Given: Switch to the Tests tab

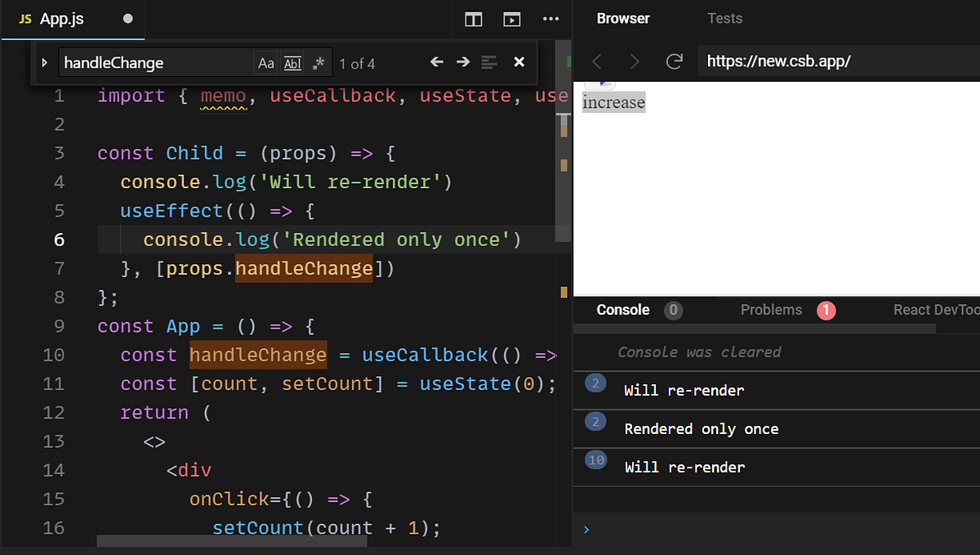Looking at the screenshot, I should (724, 18).
